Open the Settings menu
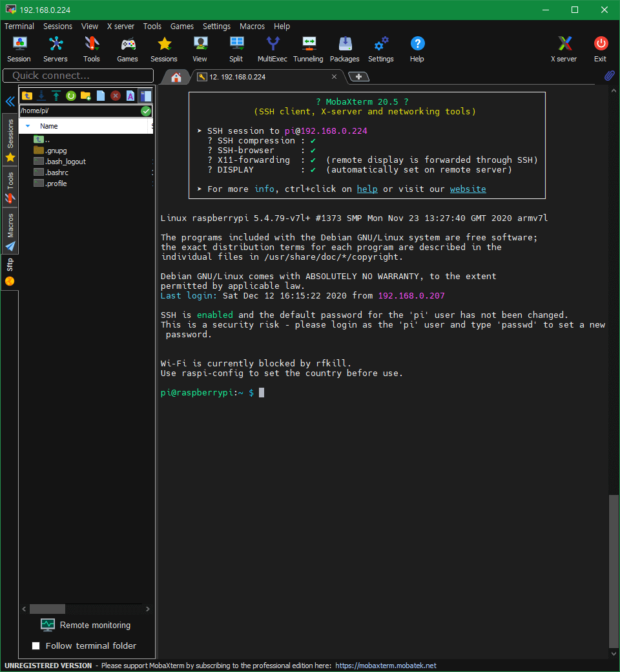Image resolution: width=620 pixels, height=672 pixels. [x=216, y=26]
